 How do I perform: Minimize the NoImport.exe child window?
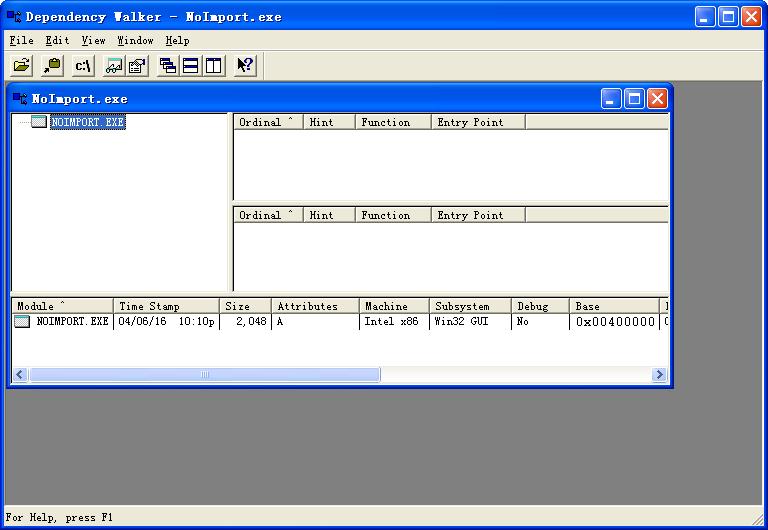tap(611, 99)
